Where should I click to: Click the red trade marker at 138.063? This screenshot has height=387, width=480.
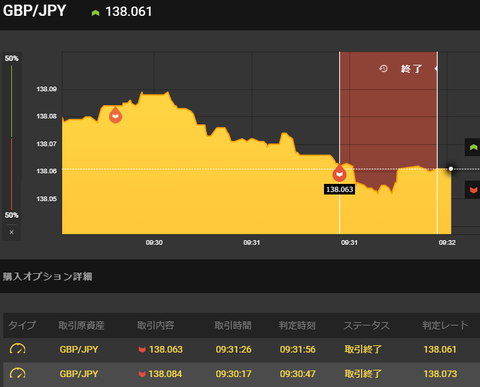[x=339, y=173]
